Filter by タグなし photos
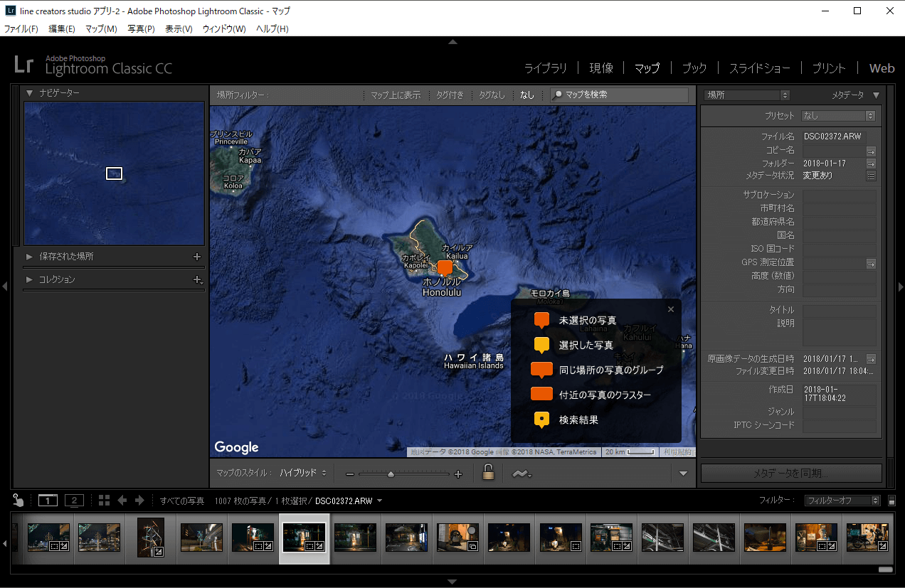The width and height of the screenshot is (905, 588). (492, 95)
